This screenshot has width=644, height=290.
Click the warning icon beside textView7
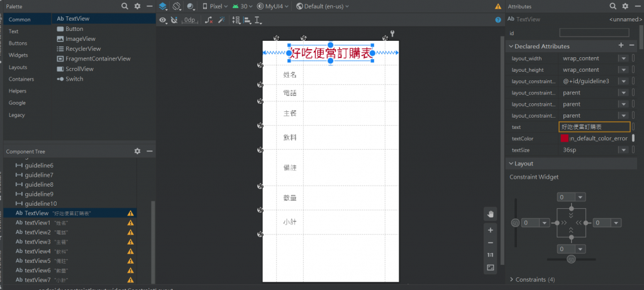[x=131, y=280]
